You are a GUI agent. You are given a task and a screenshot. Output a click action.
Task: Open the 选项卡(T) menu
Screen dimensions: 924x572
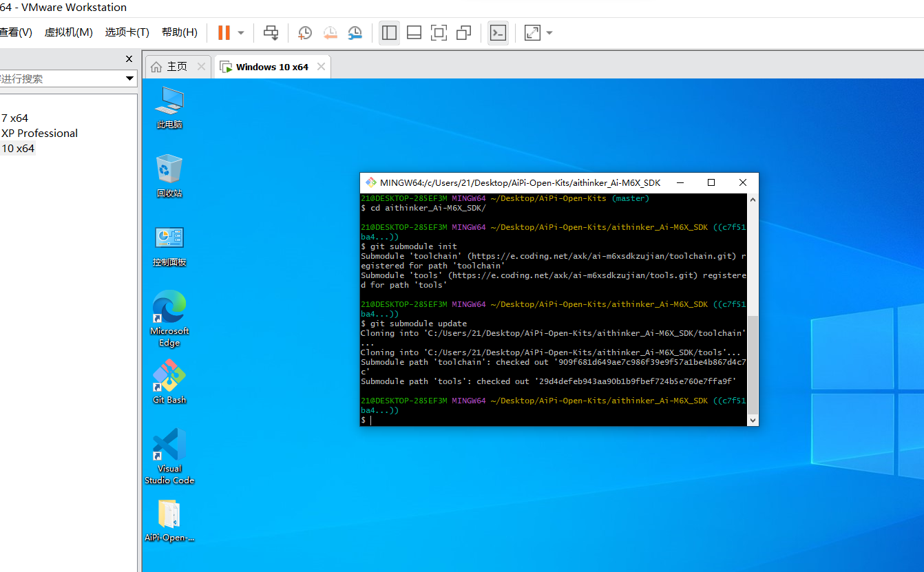click(127, 32)
